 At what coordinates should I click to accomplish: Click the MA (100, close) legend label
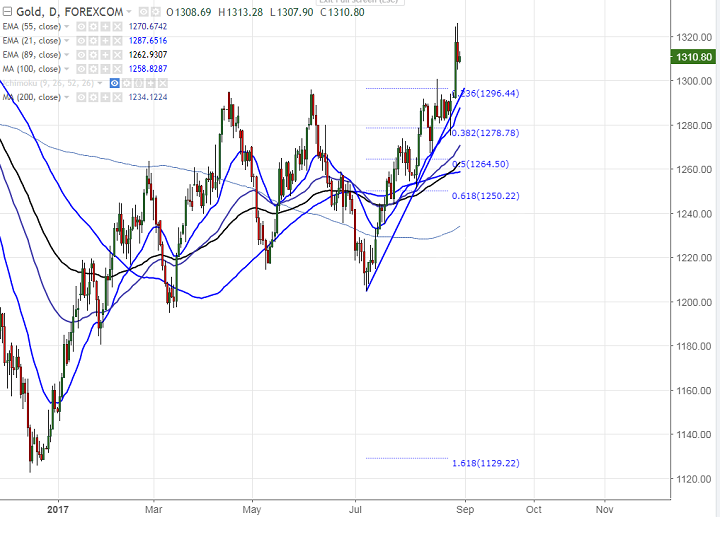click(x=31, y=69)
